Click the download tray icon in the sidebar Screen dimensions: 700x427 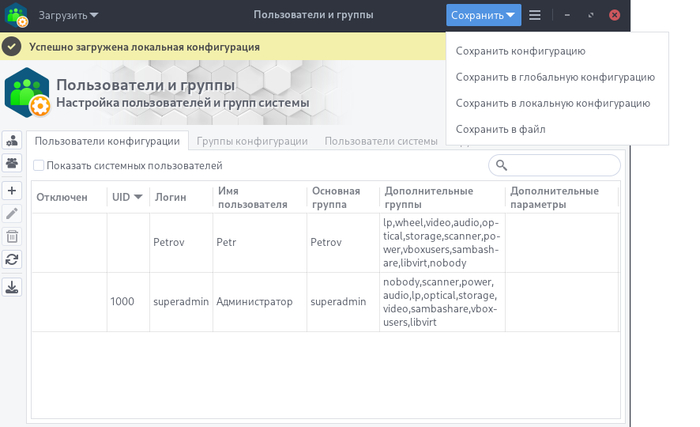pyautogui.click(x=13, y=287)
